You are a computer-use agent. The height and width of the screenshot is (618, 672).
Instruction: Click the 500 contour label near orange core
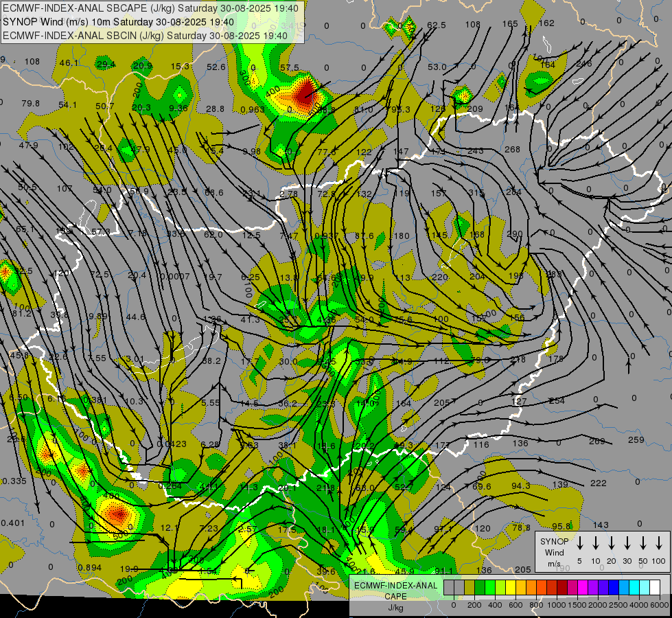[x=121, y=535]
